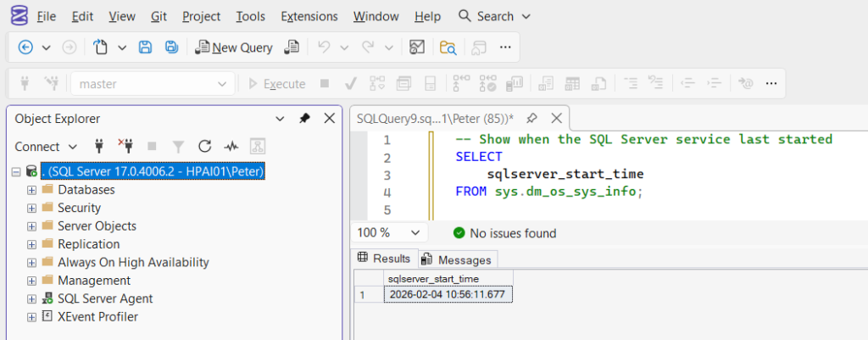
Task: Click the Object Explorer connect plug icon
Action: point(99,147)
